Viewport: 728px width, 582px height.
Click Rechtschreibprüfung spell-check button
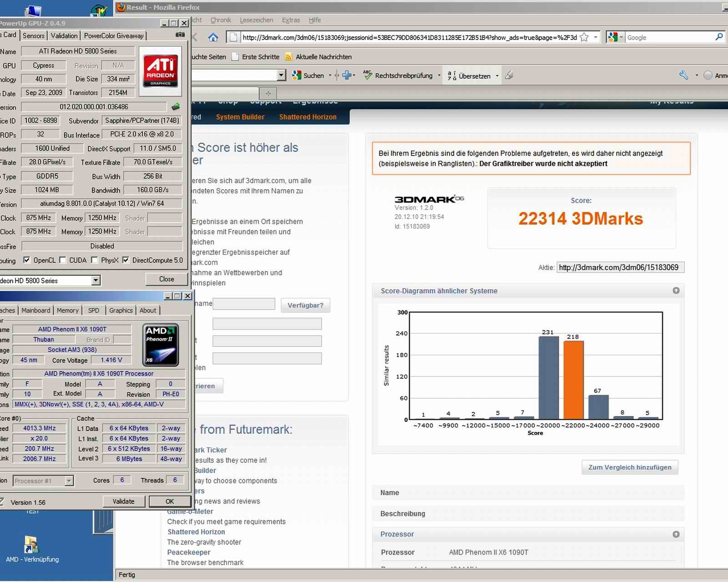click(398, 75)
